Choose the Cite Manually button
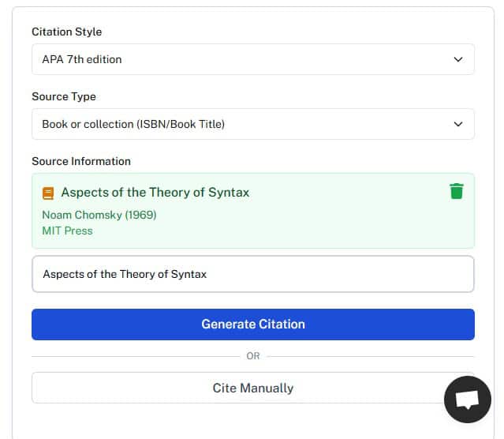The height and width of the screenshot is (439, 504). coord(252,388)
